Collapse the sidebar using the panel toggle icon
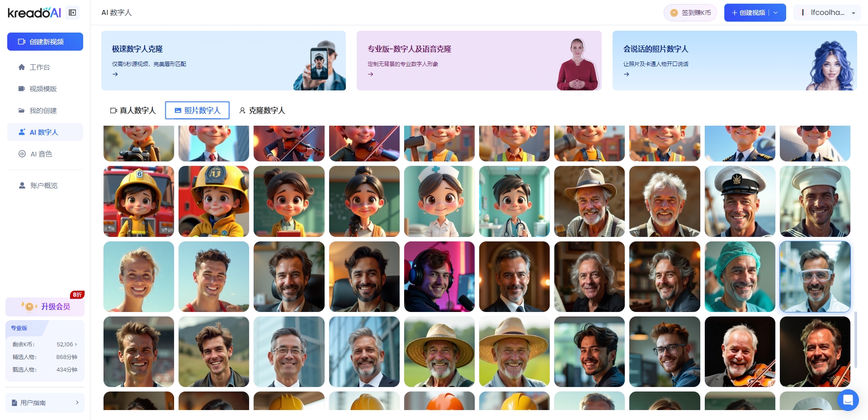The height and width of the screenshot is (420, 868). [x=72, y=13]
